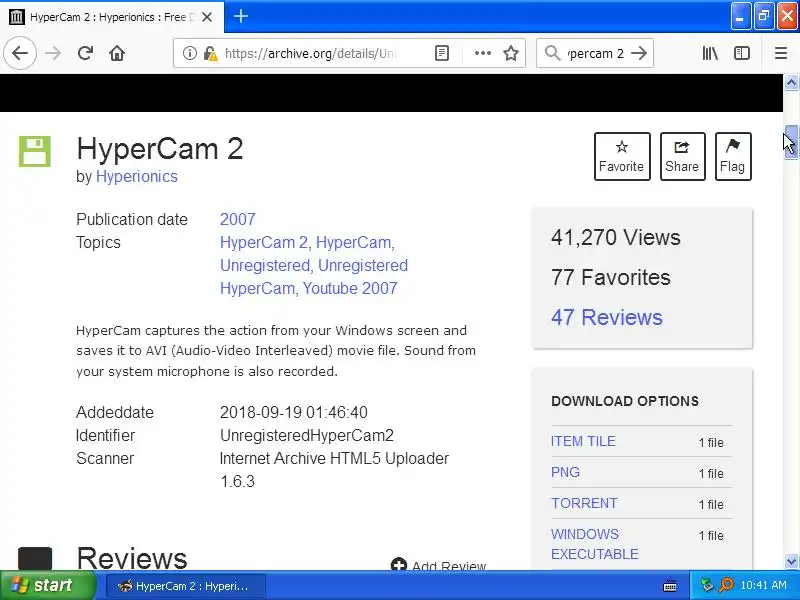Share this archive item

[682, 157]
